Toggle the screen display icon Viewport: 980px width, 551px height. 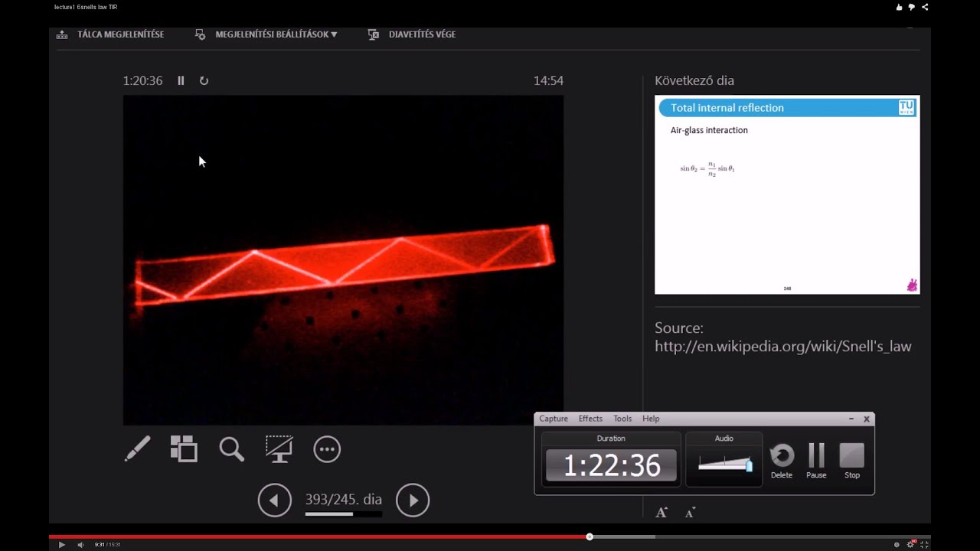coord(279,449)
